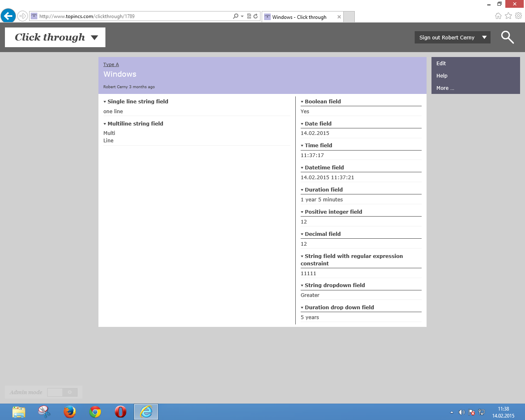This screenshot has height=420, width=525.
Task: Select Edit in the side menu
Action: tap(441, 64)
